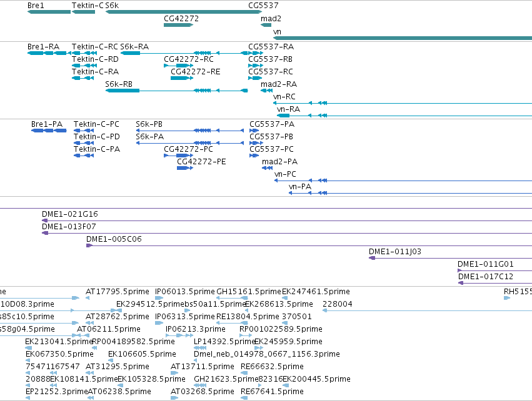
Task: Select protein mad2-PA label
Action: tap(279, 162)
